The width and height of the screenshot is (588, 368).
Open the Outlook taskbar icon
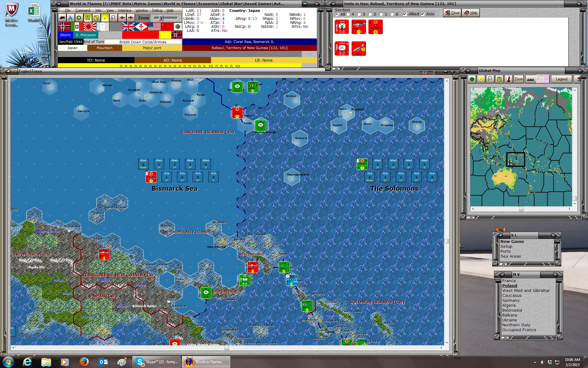pyautogui.click(x=103, y=362)
